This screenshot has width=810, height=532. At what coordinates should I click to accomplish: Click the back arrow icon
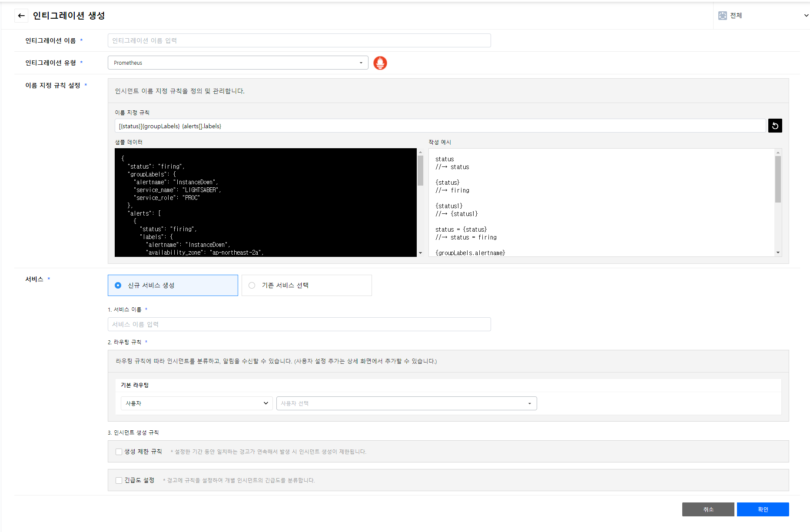point(21,16)
